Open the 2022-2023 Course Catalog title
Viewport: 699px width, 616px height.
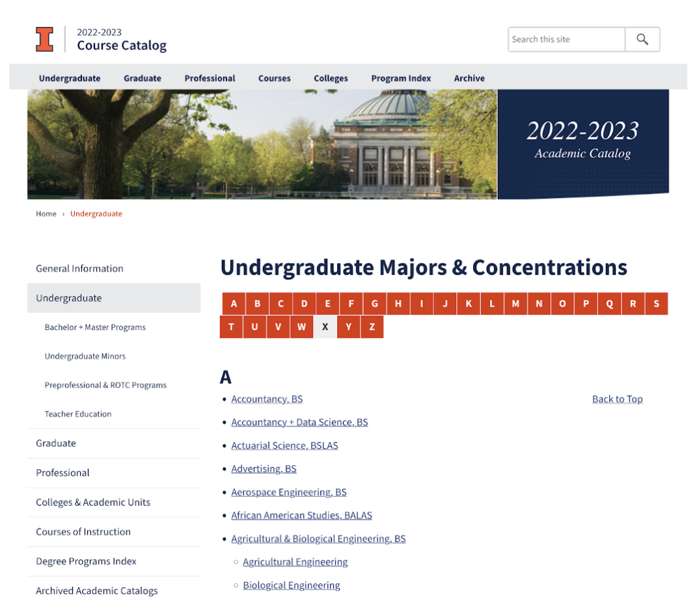[122, 39]
